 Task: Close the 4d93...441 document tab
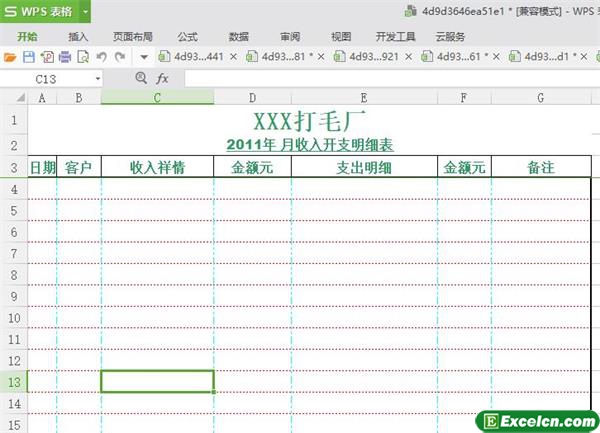tap(233, 57)
